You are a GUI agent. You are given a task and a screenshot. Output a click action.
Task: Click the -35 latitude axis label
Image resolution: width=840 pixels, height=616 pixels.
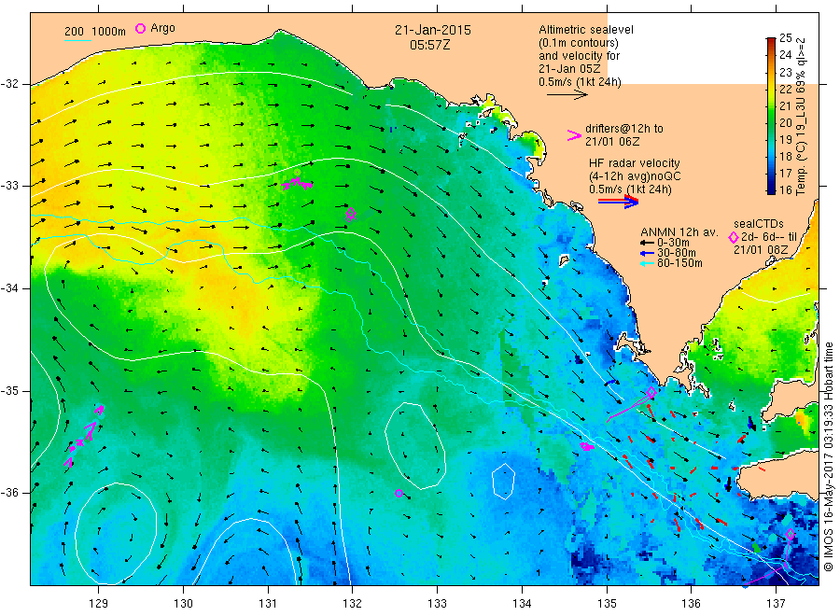tap(9, 390)
